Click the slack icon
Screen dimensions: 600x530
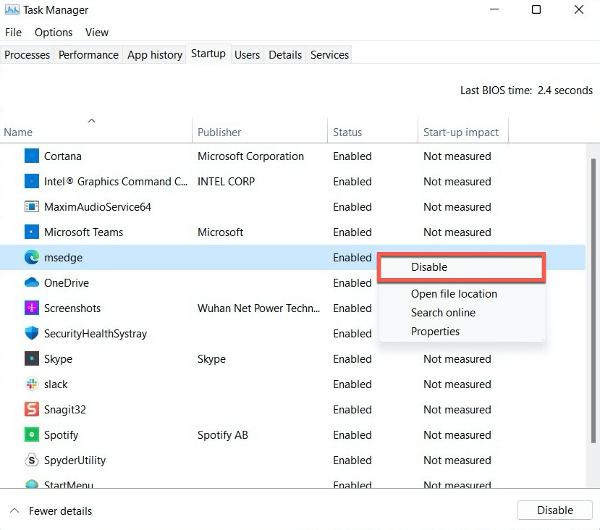coord(31,384)
